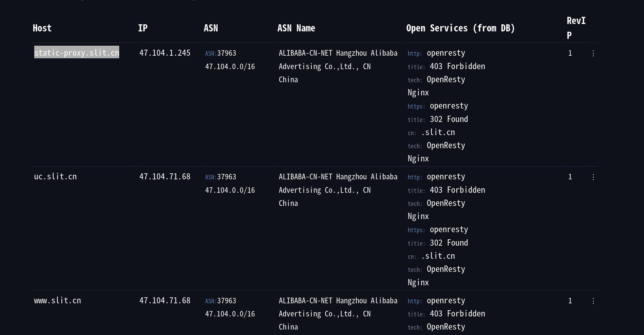Click the Open Services (from DB) header
The image size is (644, 335).
click(x=460, y=28)
